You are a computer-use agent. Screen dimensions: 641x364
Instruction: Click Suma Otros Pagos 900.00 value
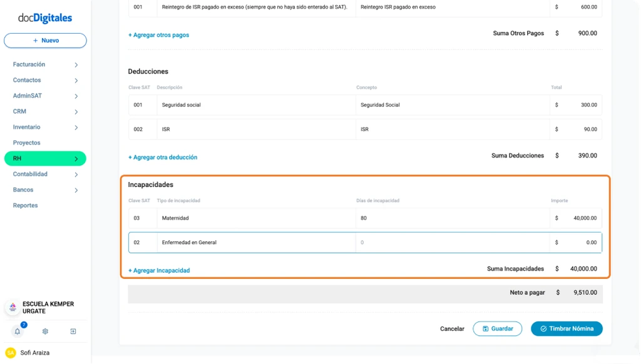[x=587, y=34]
